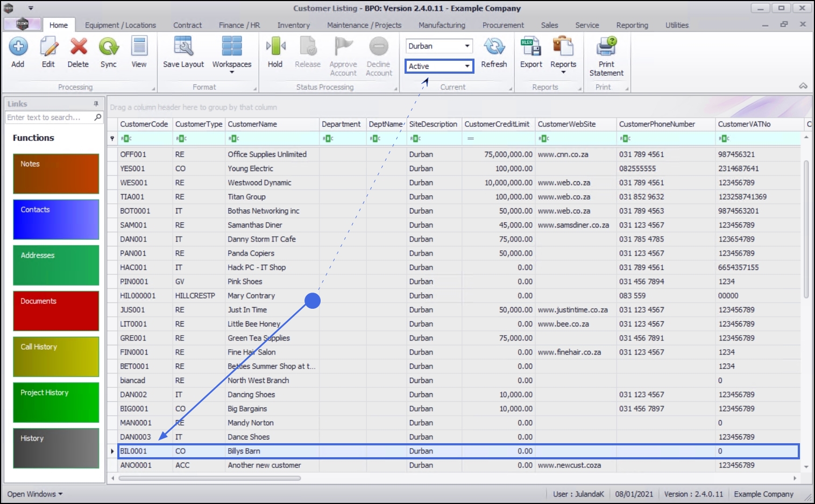Open the Contacts function tile
This screenshot has height=504, width=815.
[x=56, y=219]
